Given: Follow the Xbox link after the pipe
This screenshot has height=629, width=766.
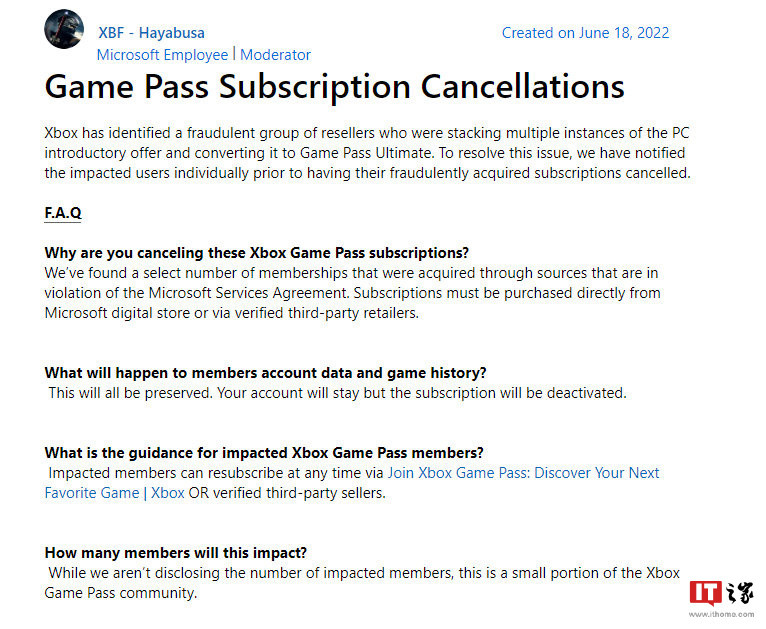Looking at the screenshot, I should click(x=167, y=492).
